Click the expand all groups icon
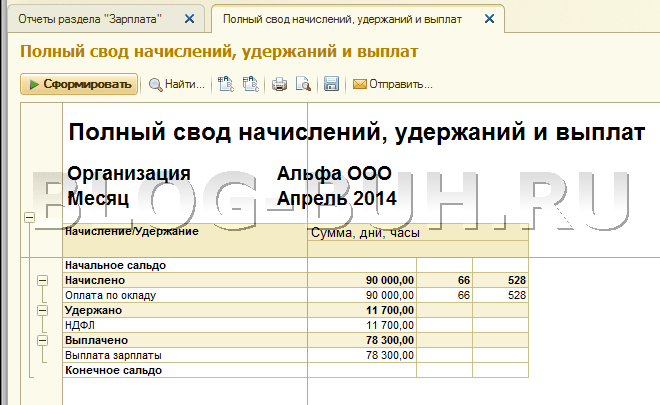 pos(226,84)
